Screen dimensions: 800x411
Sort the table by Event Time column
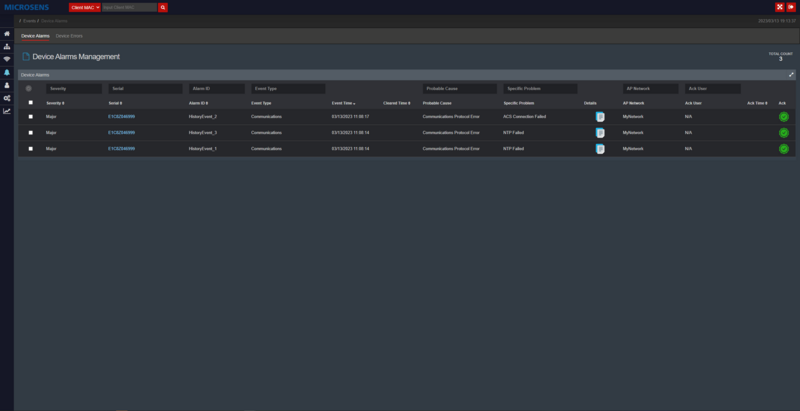(x=343, y=103)
